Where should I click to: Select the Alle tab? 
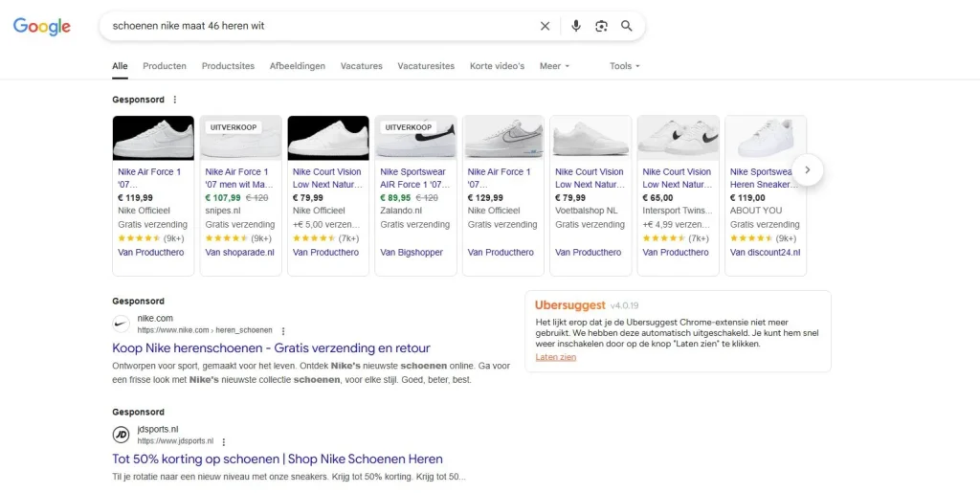[120, 66]
